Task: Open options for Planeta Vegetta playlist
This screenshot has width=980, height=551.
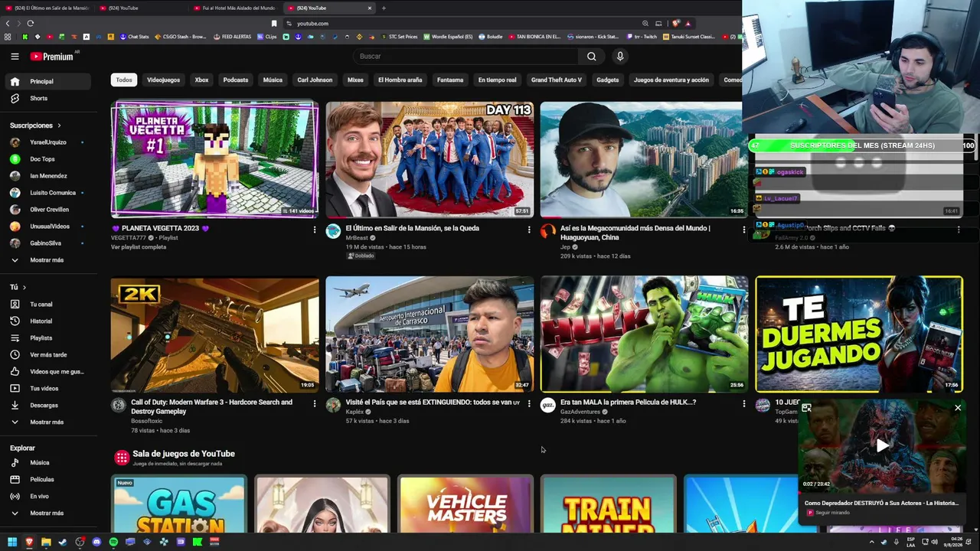Action: (314, 229)
